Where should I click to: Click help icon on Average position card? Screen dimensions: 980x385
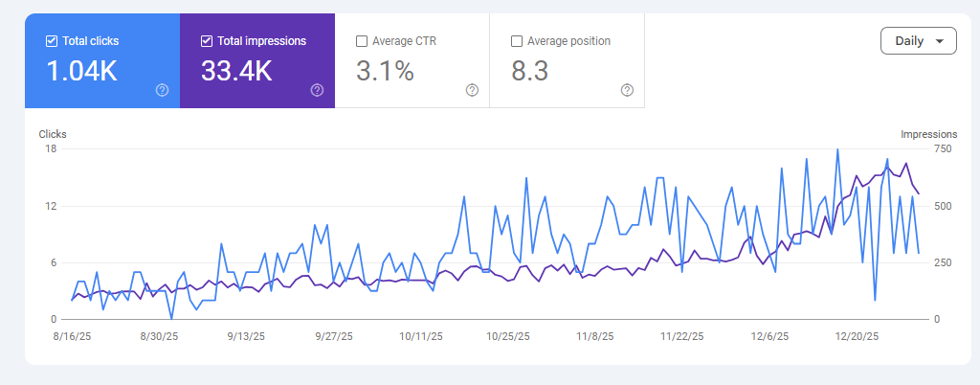click(627, 90)
